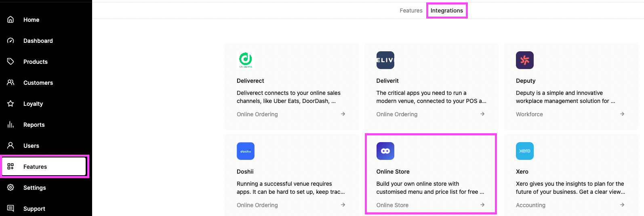Image resolution: width=644 pixels, height=216 pixels.
Task: Click the Deliverit ELIV logo icon
Action: tap(385, 60)
